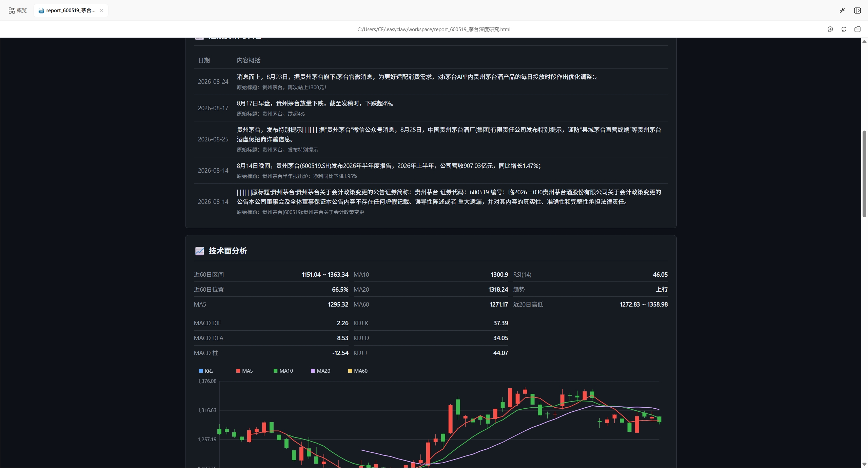Image resolution: width=868 pixels, height=468 pixels.
Task: Click the MA10 value 1300.9
Action: click(499, 275)
